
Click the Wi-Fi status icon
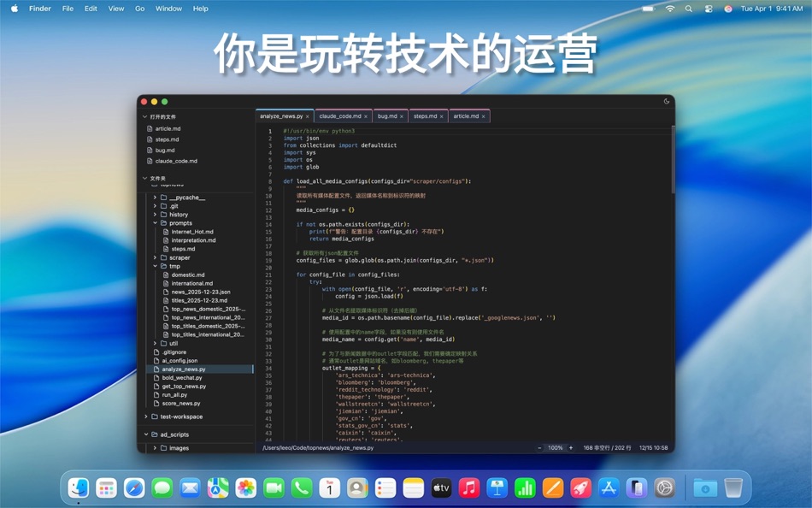point(670,9)
